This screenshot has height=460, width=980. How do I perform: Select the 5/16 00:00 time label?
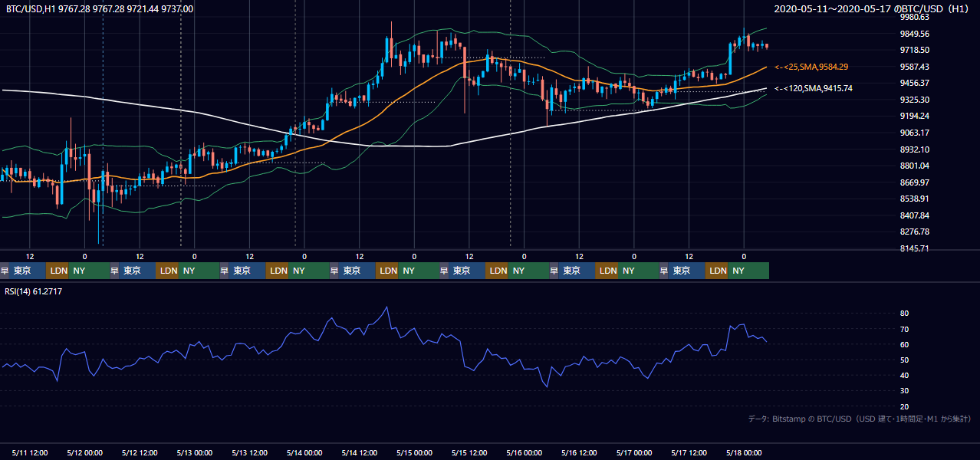[524, 452]
